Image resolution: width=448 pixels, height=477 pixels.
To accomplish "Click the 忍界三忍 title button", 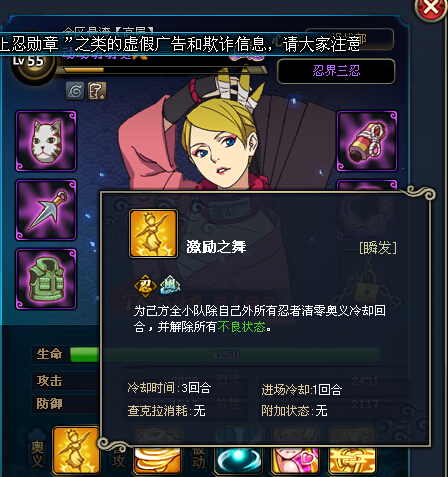I will 336,71.
